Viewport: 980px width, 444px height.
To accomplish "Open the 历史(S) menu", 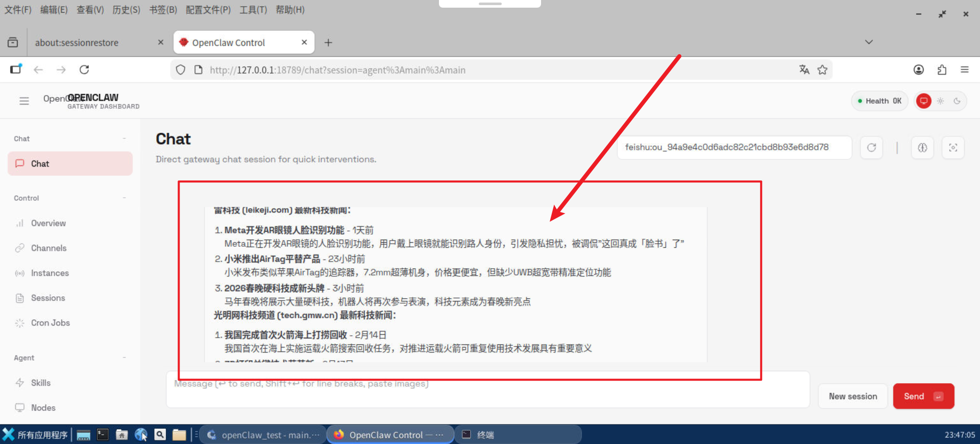I will [x=127, y=10].
